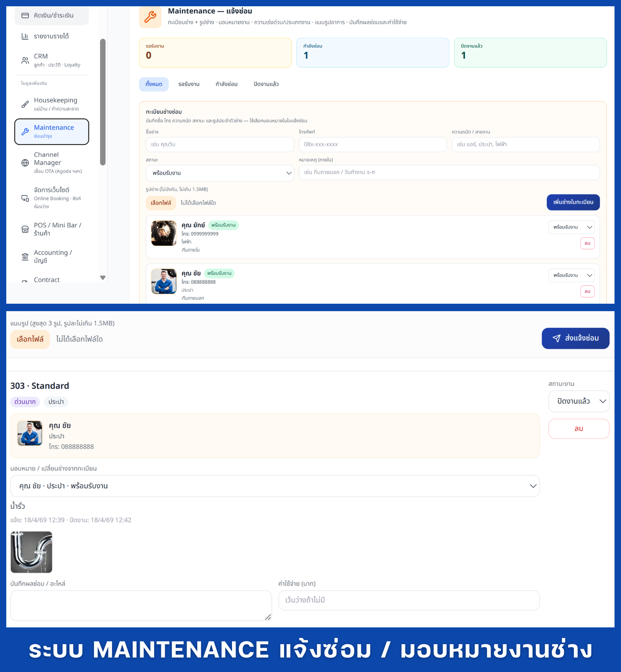The width and height of the screenshot is (621, 672).
Task: Click พร้อมรับงาน badge beside คุณ ยักษ์
Action: [223, 225]
